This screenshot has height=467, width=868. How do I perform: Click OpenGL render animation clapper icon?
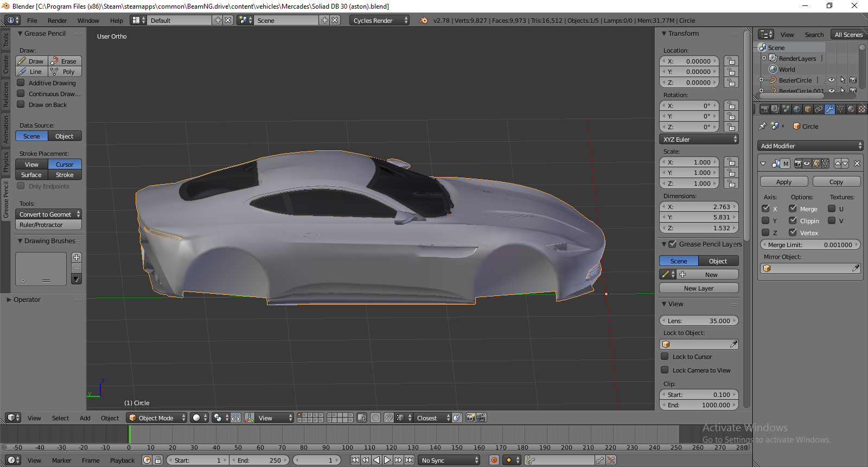click(481, 418)
